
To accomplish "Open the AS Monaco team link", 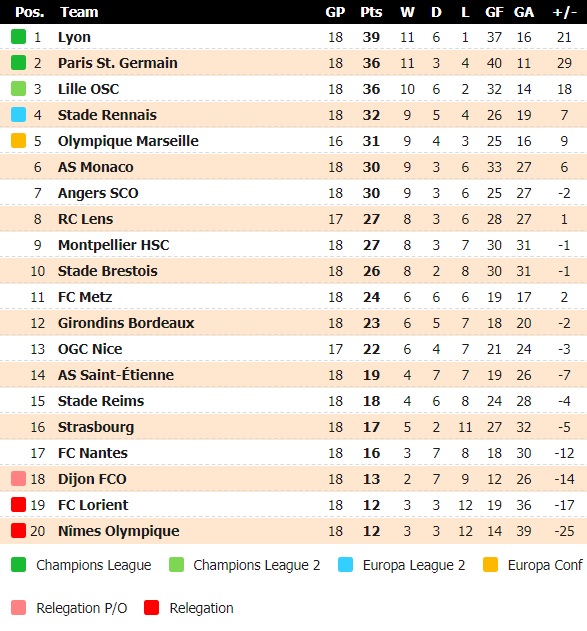I will [x=95, y=167].
